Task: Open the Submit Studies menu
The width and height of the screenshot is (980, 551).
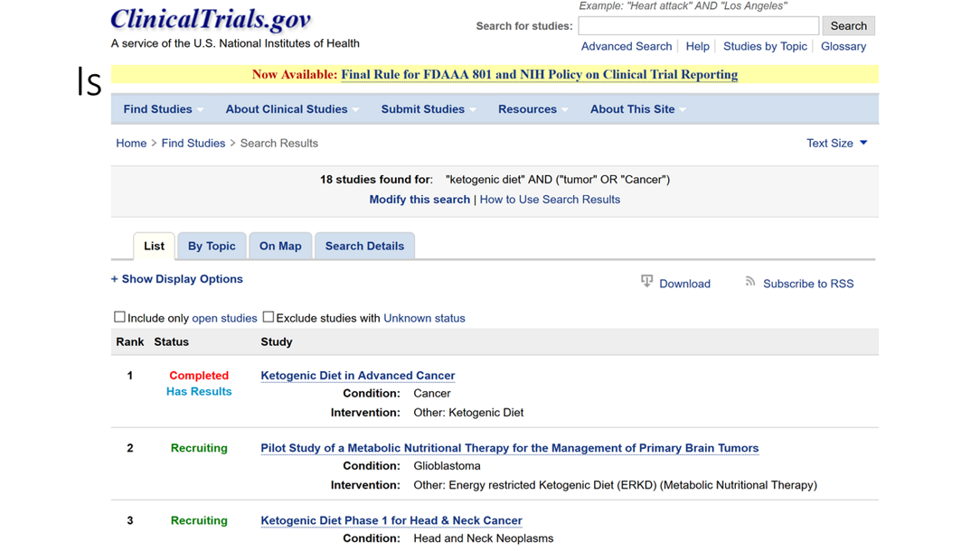Action: point(428,109)
